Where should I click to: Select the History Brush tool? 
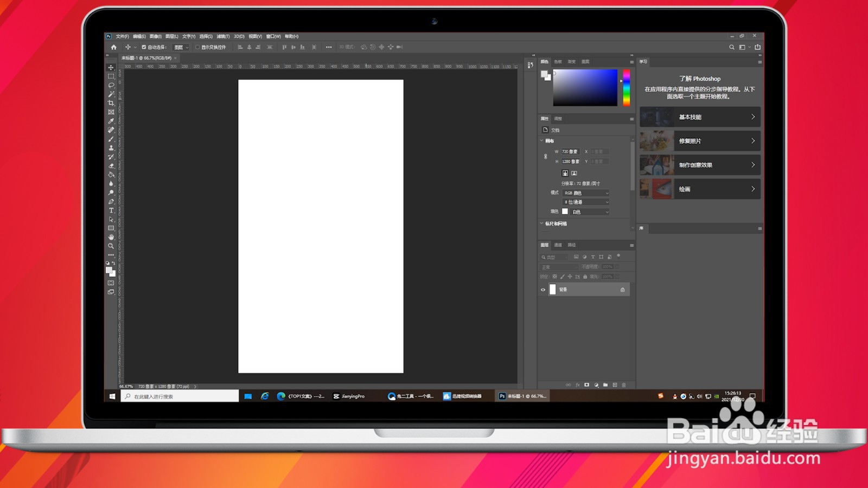(111, 157)
